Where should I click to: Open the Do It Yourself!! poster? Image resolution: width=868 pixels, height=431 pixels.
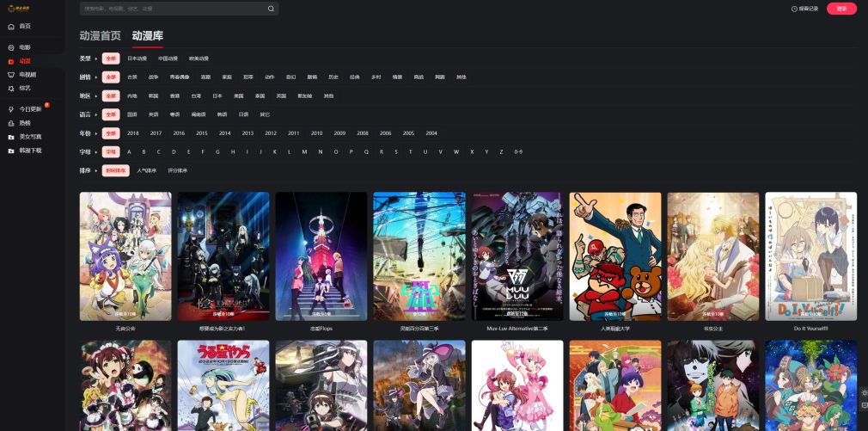pos(811,256)
